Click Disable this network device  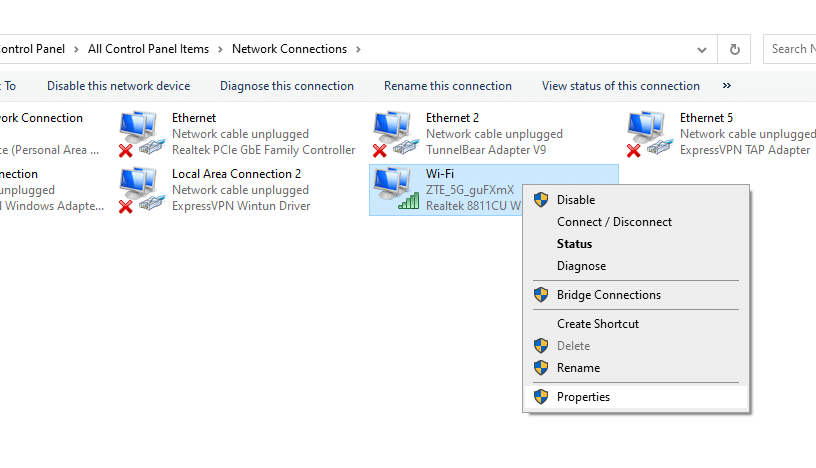tap(119, 86)
